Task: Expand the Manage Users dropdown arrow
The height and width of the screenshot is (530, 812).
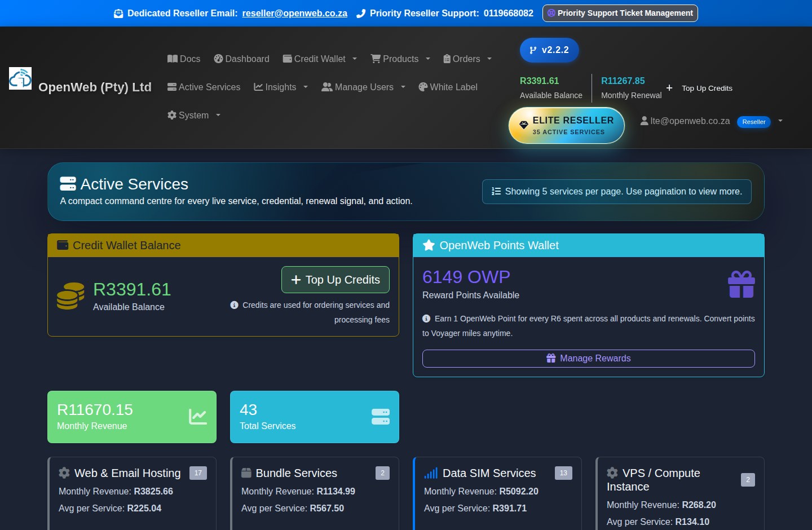Action: click(403, 87)
